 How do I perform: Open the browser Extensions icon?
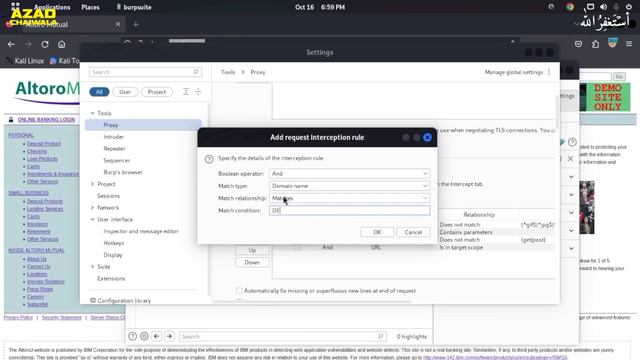pos(596,44)
